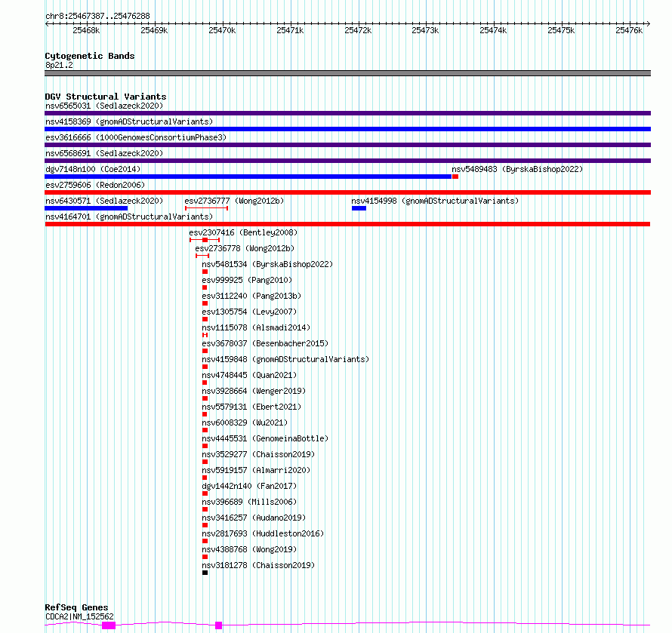Click nsv5579131 (Ebert2021) label
This screenshot has width=672, height=633.
pos(251,407)
